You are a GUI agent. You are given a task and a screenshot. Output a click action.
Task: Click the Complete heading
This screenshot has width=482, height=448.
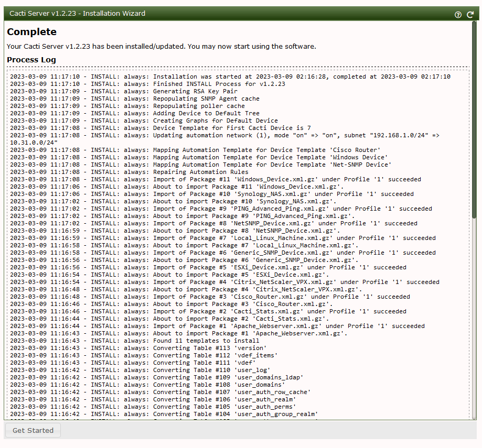coord(31,32)
